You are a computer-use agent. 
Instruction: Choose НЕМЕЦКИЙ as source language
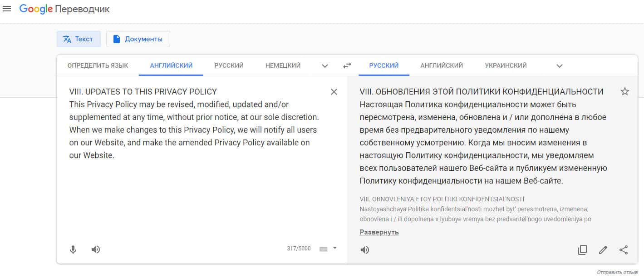pyautogui.click(x=283, y=65)
